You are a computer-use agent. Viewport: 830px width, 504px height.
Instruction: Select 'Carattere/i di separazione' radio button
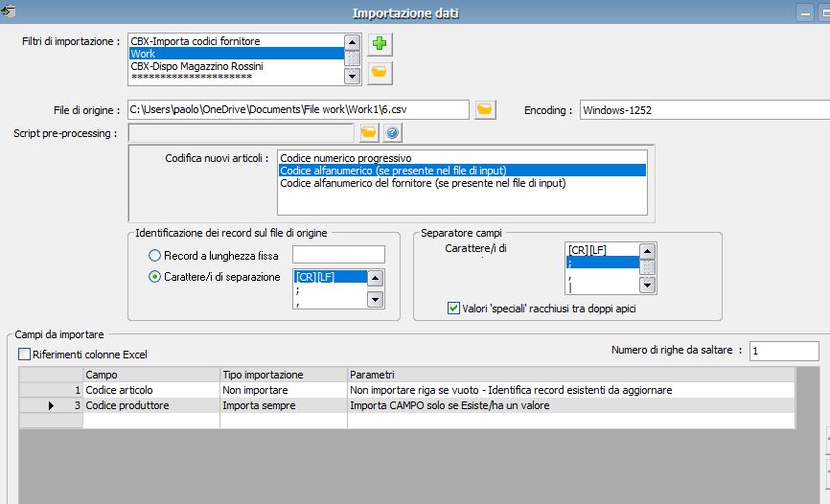coord(154,277)
